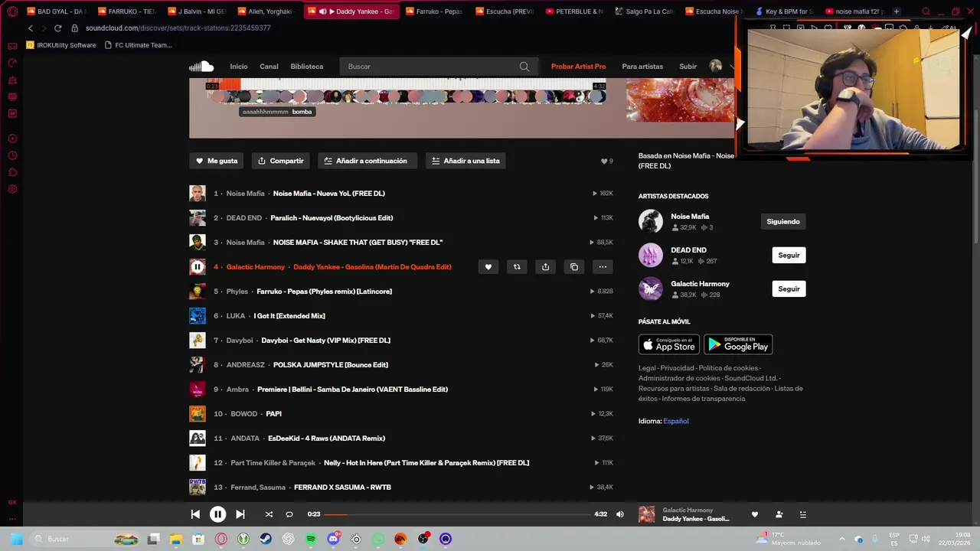Open DEAD END artist avatar
Image resolution: width=980 pixels, height=551 pixels.
[651, 255]
